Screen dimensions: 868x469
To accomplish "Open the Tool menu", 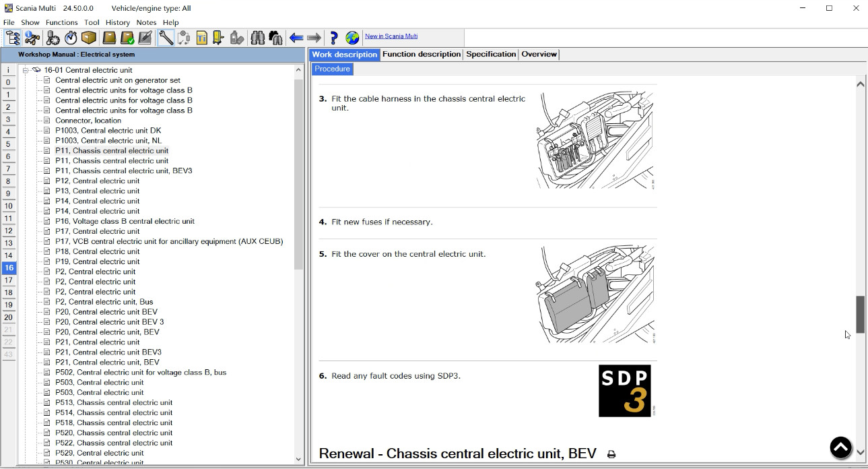I will tap(92, 22).
